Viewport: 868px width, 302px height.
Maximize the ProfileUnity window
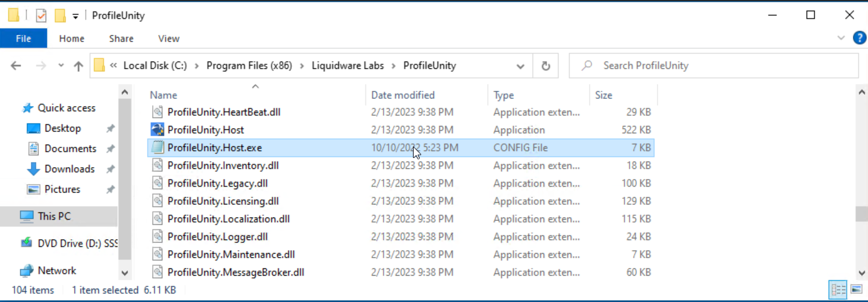point(811,15)
